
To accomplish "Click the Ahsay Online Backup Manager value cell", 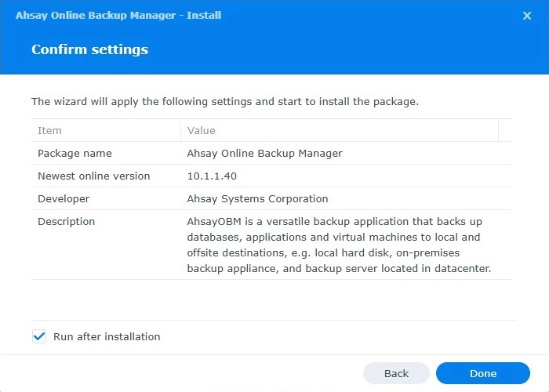I will tap(264, 153).
